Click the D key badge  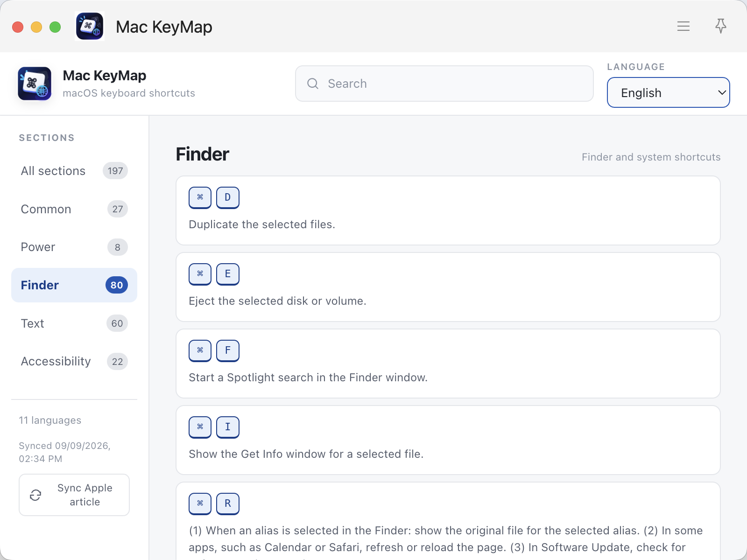pos(228,197)
